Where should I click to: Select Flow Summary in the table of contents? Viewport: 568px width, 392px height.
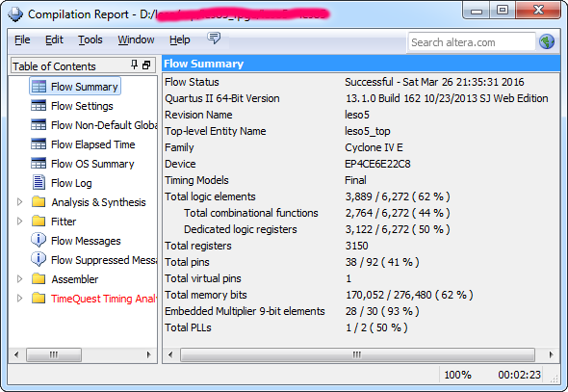coord(75,87)
